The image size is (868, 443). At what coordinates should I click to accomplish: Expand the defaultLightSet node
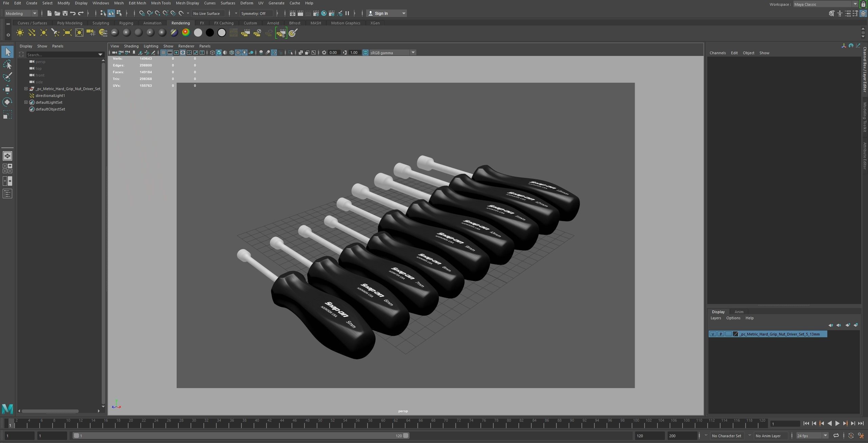click(26, 102)
